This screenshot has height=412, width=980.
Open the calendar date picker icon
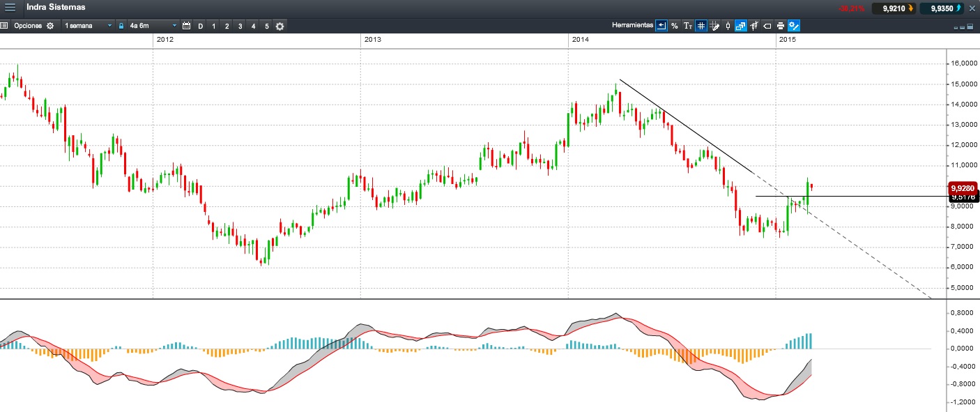[186, 26]
